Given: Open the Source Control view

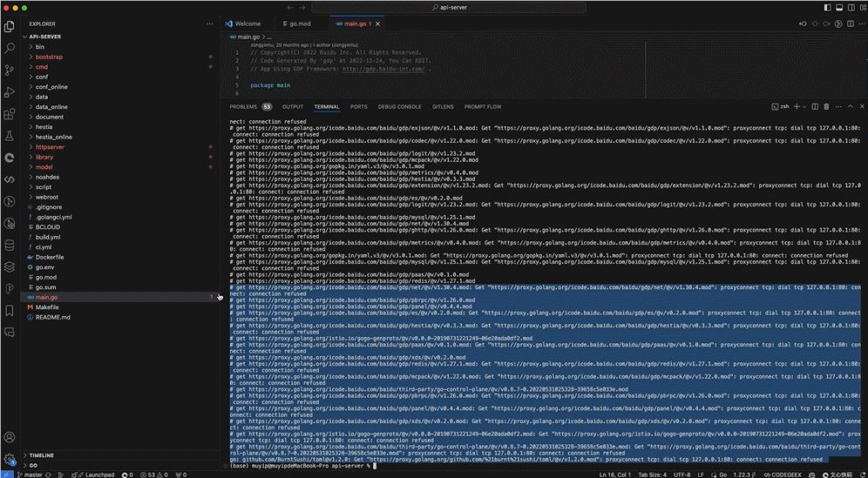Looking at the screenshot, I should (x=10, y=71).
